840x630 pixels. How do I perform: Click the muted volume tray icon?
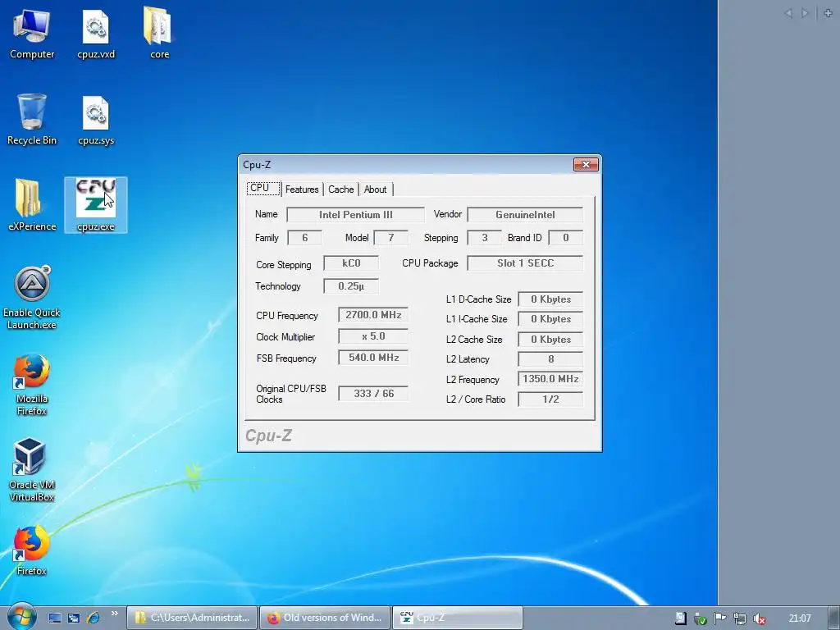pyautogui.click(x=759, y=619)
